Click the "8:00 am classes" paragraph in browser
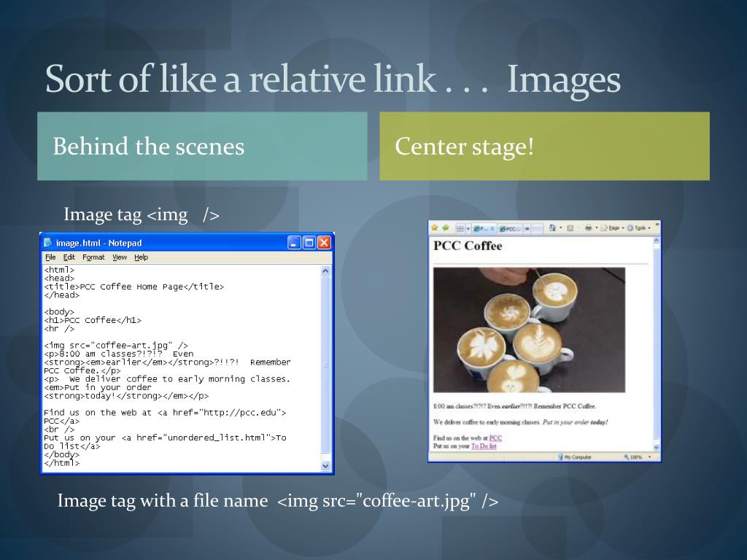747x560 pixels. tap(514, 406)
